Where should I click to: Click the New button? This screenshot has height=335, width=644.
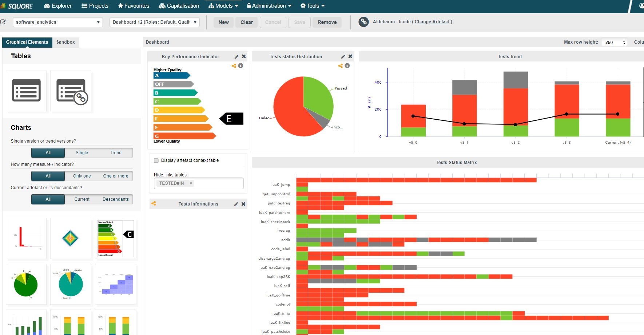pyautogui.click(x=224, y=22)
